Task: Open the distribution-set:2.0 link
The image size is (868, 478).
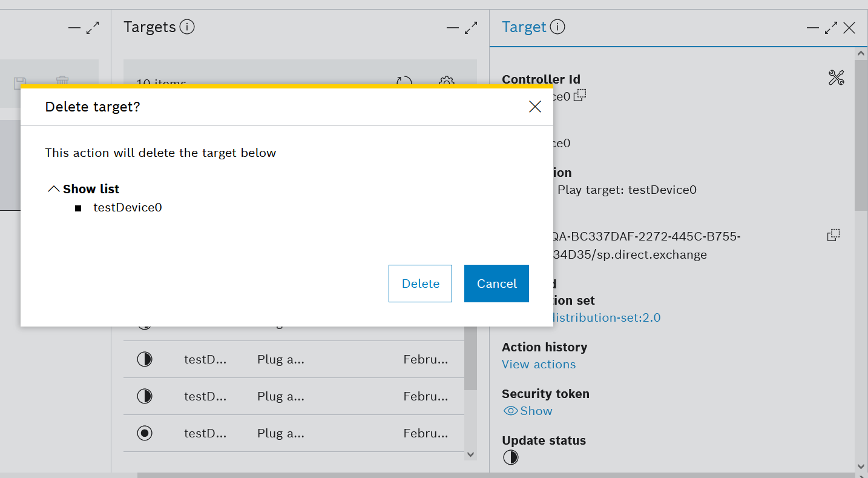Action: pos(605,317)
